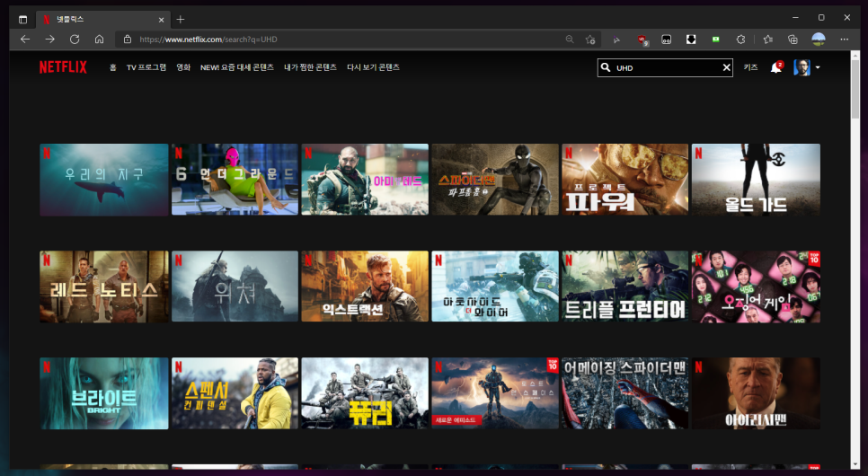Open the 스파이더맨 파 프롬 홈 card
868x476 pixels.
click(495, 180)
